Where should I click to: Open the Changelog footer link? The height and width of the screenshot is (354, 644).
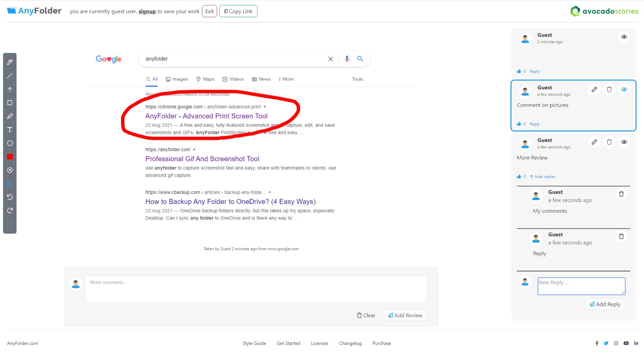(350, 343)
